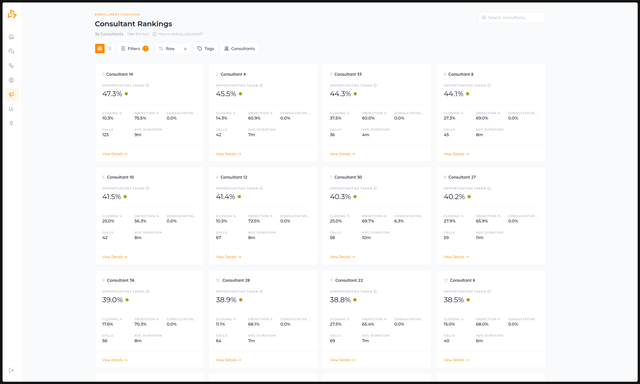
Task: Click the Consultant Rankings page title
Action: [133, 24]
